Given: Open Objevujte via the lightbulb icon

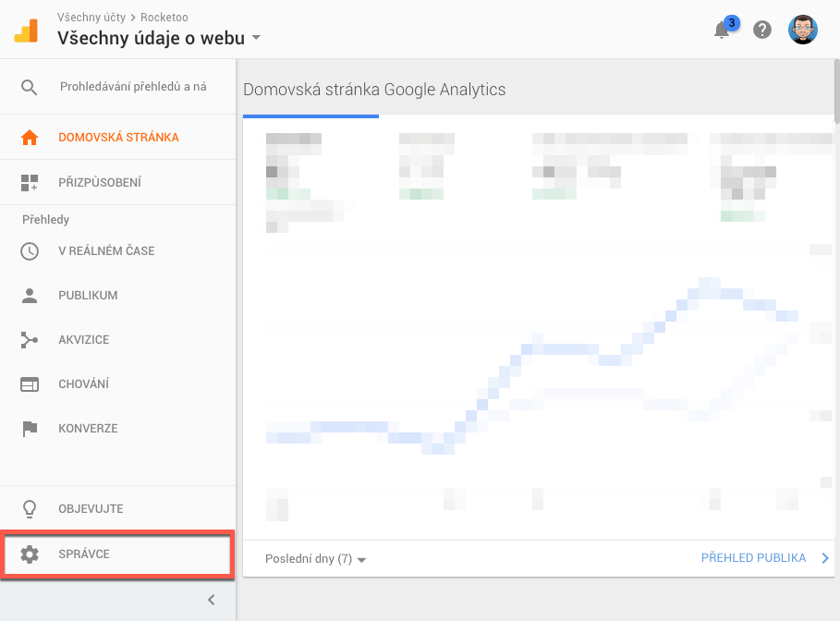Looking at the screenshot, I should click(30, 508).
